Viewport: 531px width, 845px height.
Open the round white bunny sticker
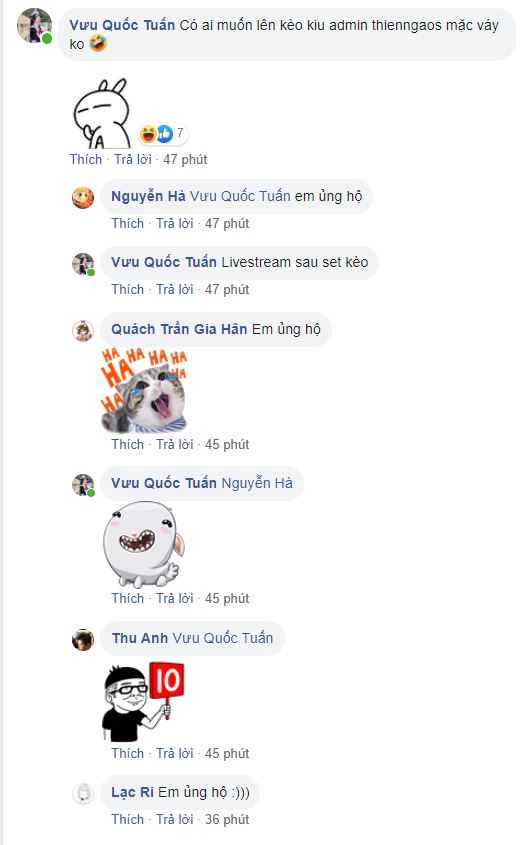[143, 545]
